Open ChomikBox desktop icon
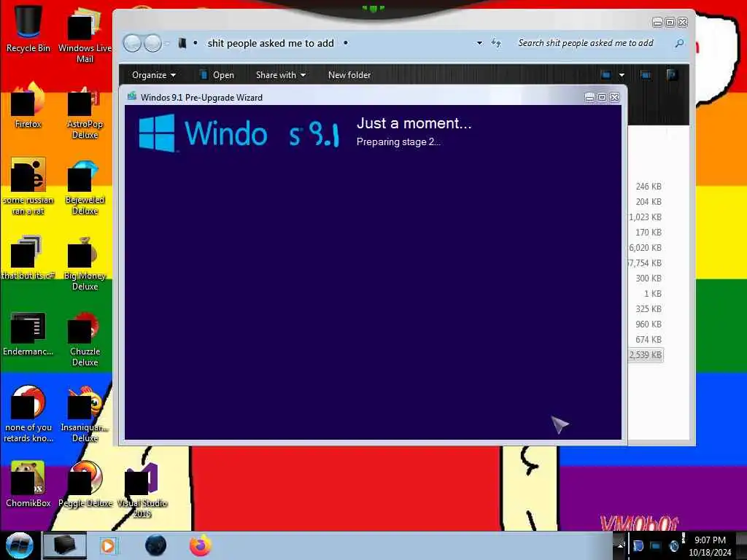This screenshot has width=747, height=560. pyautogui.click(x=28, y=484)
